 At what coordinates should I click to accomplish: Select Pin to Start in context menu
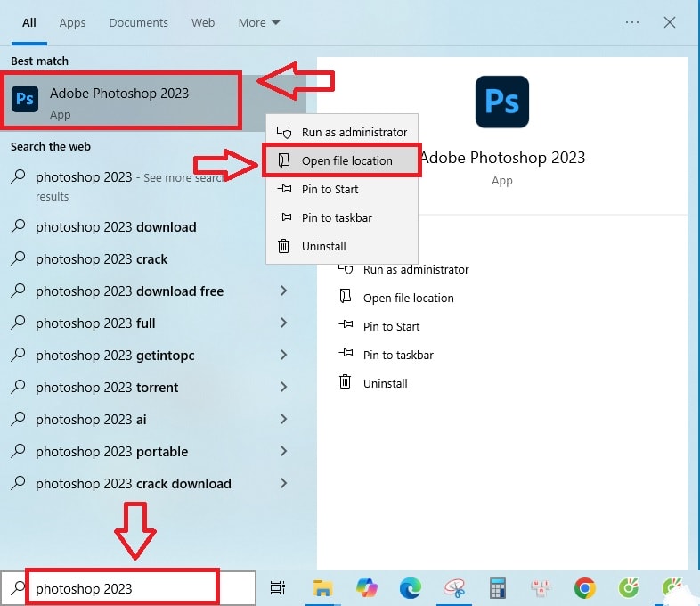coord(342,189)
